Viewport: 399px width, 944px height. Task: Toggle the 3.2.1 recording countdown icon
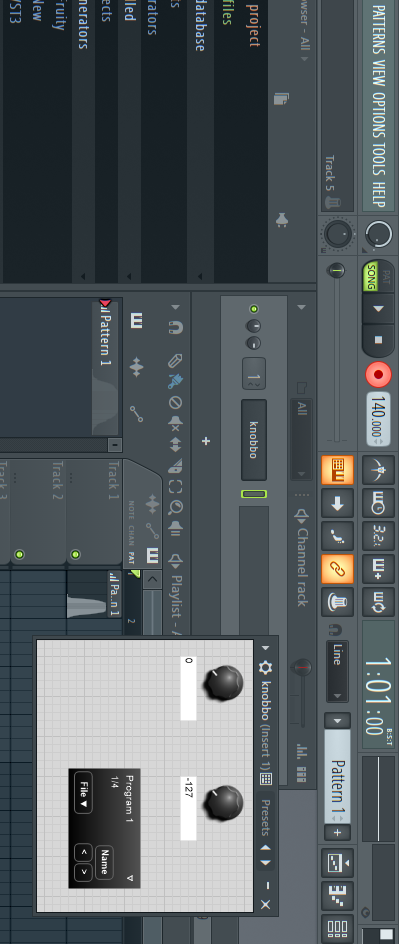pos(379,535)
